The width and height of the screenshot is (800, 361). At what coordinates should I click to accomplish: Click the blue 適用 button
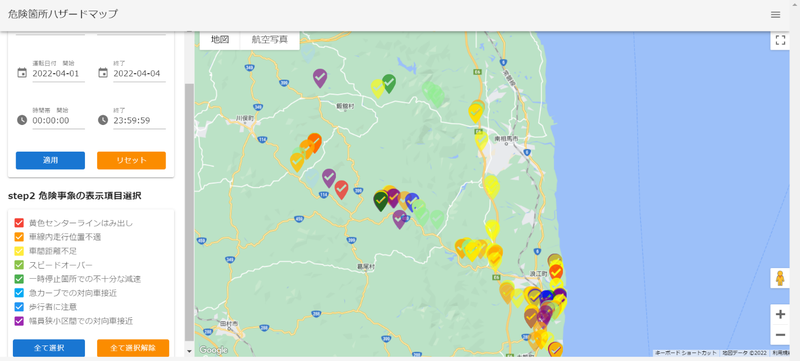(x=51, y=160)
